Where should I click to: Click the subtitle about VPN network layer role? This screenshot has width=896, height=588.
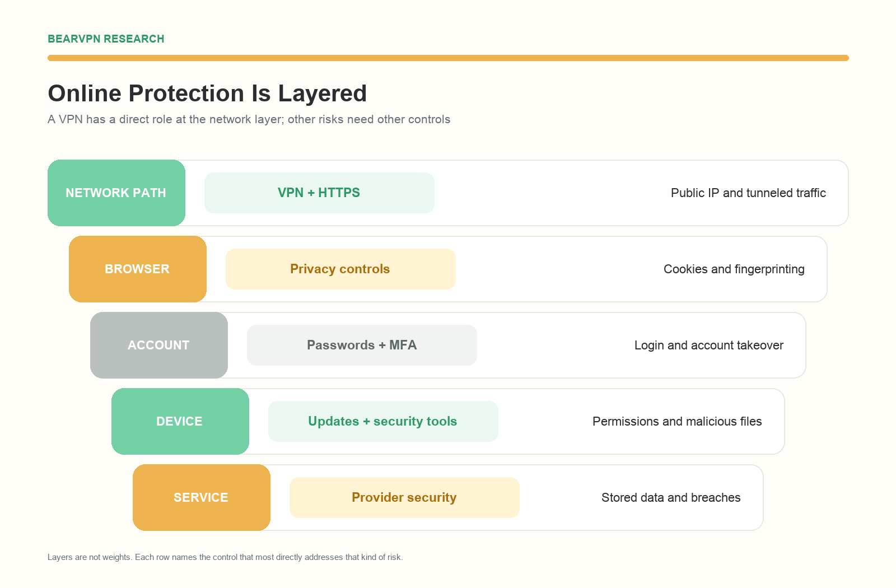(249, 119)
